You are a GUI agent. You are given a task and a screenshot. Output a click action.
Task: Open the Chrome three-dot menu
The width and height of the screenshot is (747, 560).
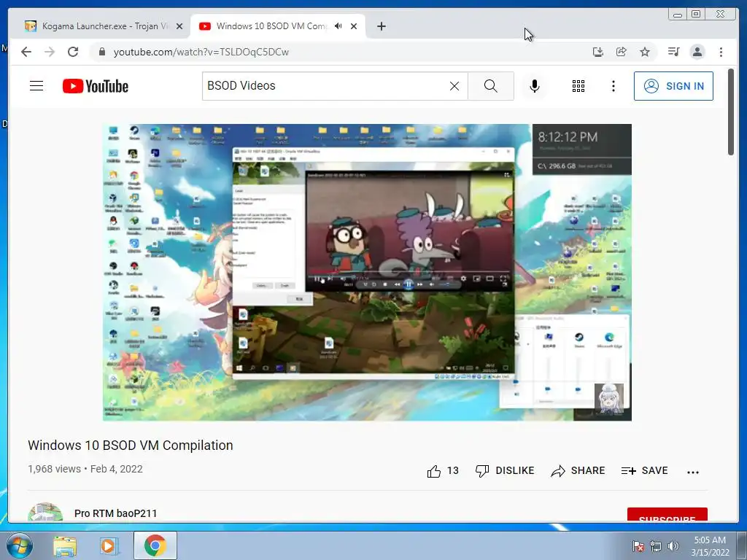[721, 52]
